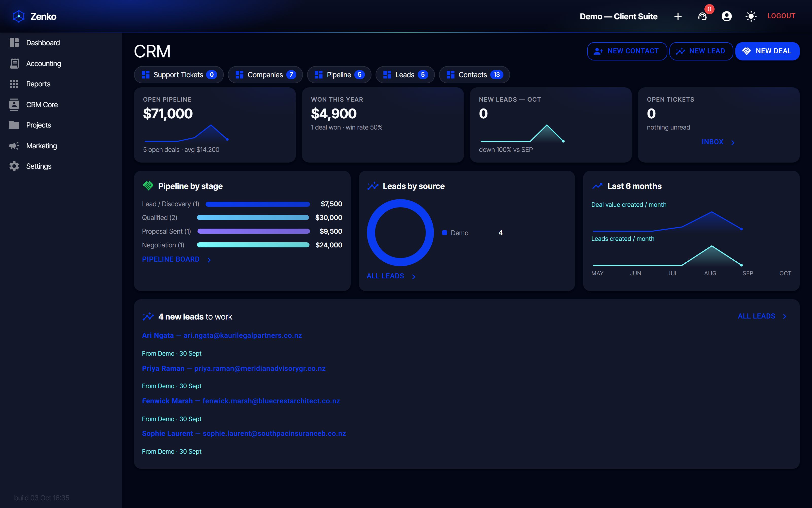Click the Leads by source sparkle icon
The width and height of the screenshot is (812, 508).
point(373,186)
